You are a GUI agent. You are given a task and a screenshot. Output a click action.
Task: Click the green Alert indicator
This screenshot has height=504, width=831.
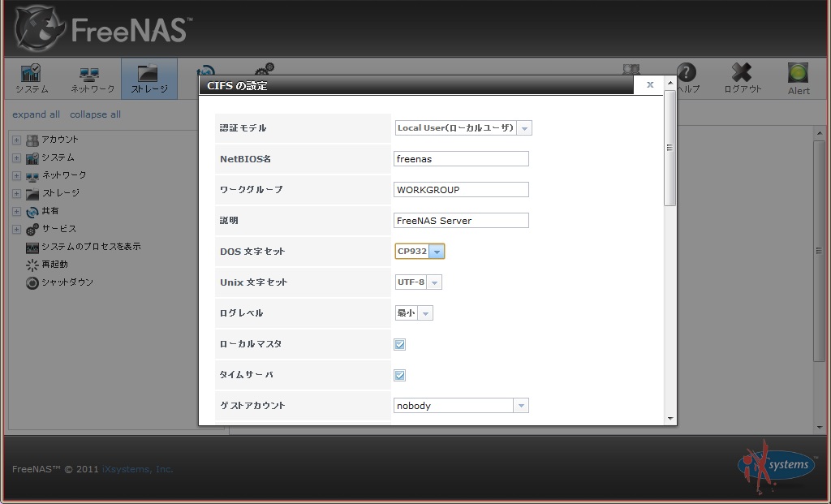[798, 72]
